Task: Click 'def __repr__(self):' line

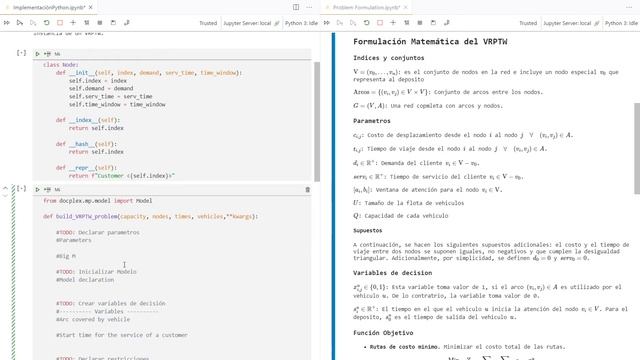Action: click(x=86, y=168)
